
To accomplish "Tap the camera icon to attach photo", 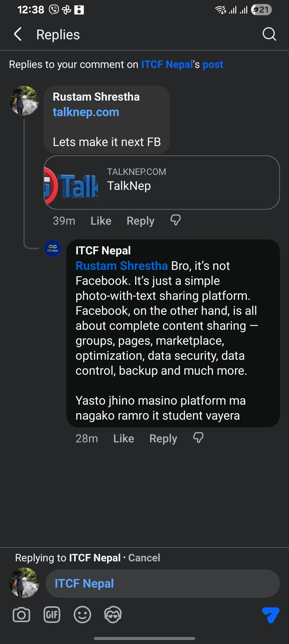I will [x=21, y=615].
